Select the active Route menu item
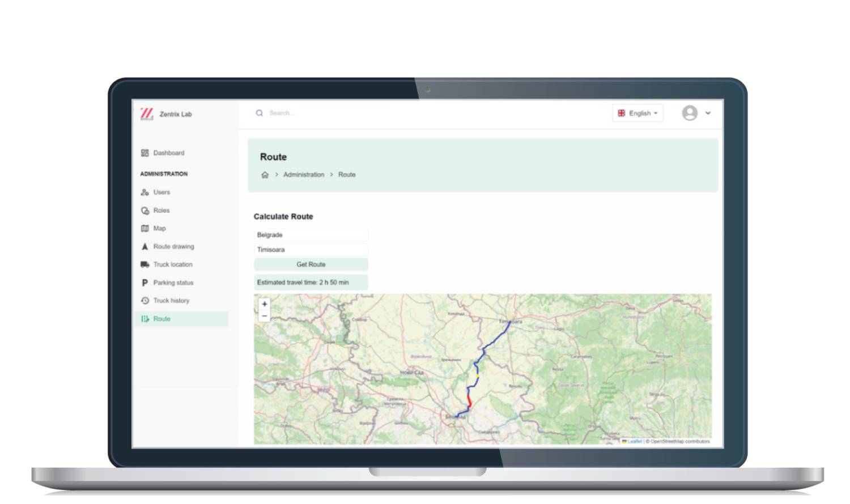 click(x=181, y=319)
